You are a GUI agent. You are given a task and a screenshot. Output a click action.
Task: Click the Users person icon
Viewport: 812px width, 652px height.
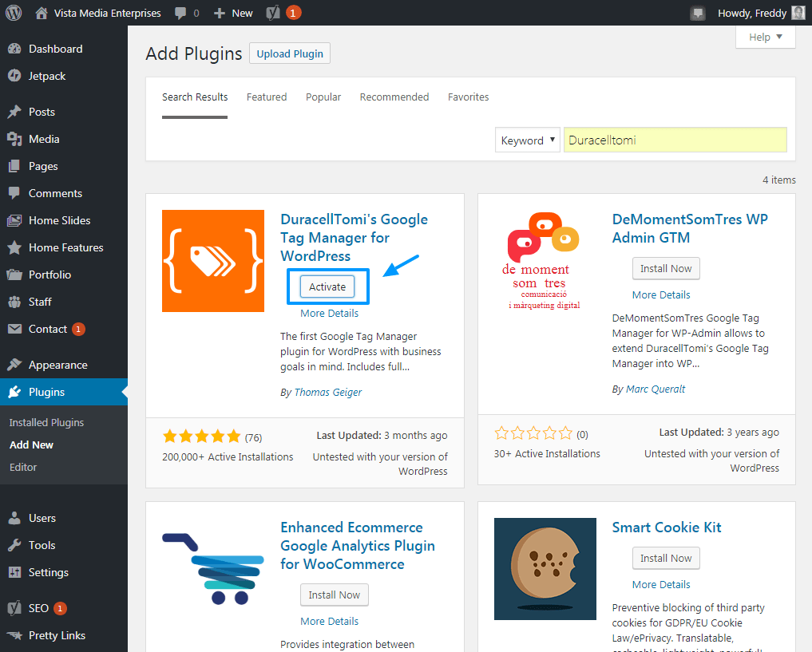[x=14, y=518]
